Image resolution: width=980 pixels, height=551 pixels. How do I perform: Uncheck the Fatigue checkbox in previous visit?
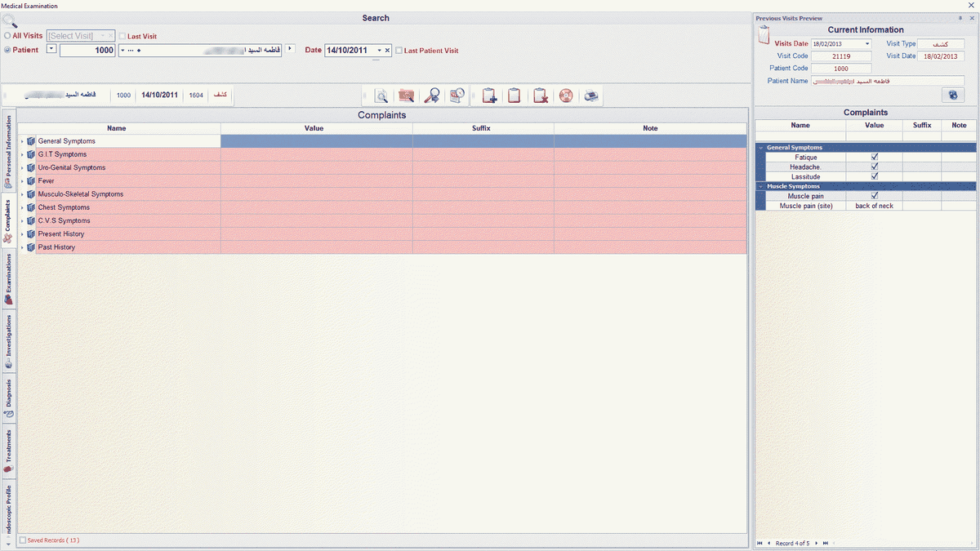pyautogui.click(x=875, y=157)
